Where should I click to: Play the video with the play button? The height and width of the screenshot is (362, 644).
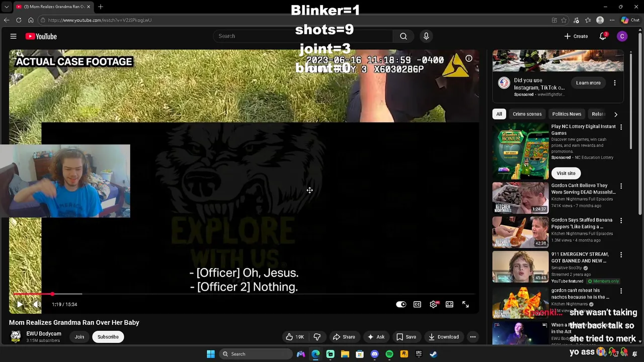tap(20, 304)
